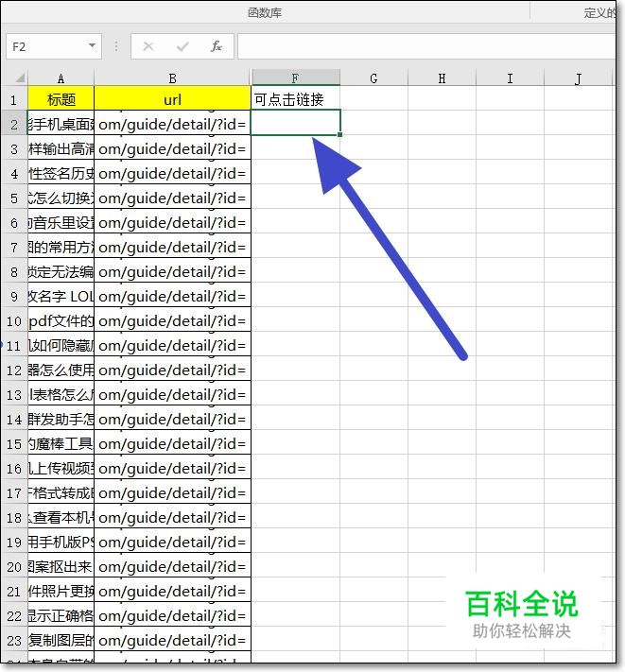Click cell A5 containing 怎么切换
625x672 pixels.
point(61,198)
